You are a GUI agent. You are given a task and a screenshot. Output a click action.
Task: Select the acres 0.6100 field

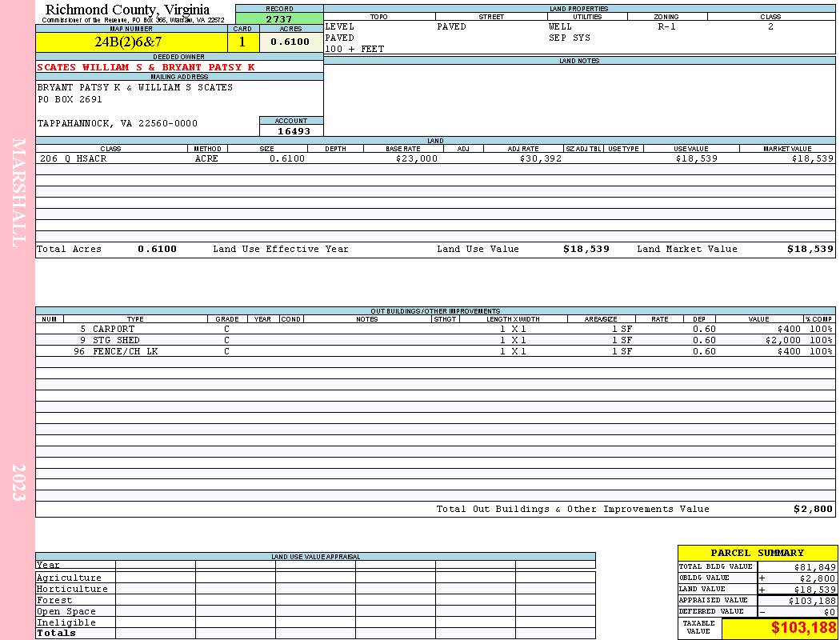(x=291, y=42)
